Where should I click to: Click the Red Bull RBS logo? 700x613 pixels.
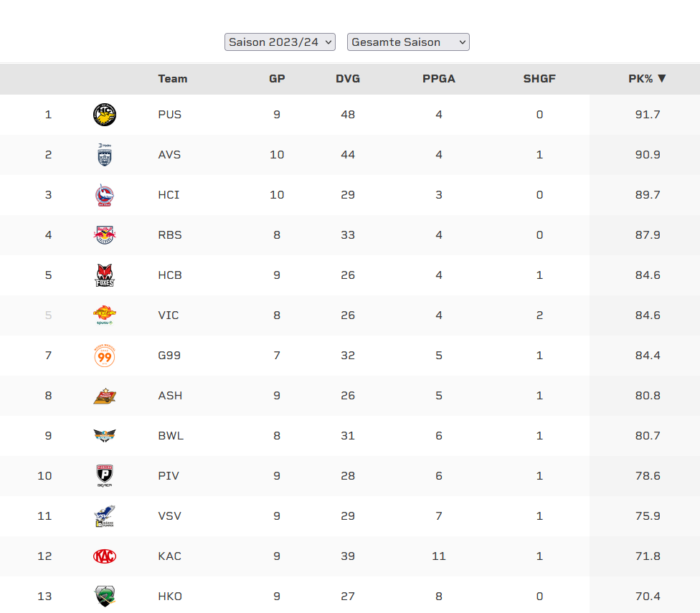(x=105, y=235)
